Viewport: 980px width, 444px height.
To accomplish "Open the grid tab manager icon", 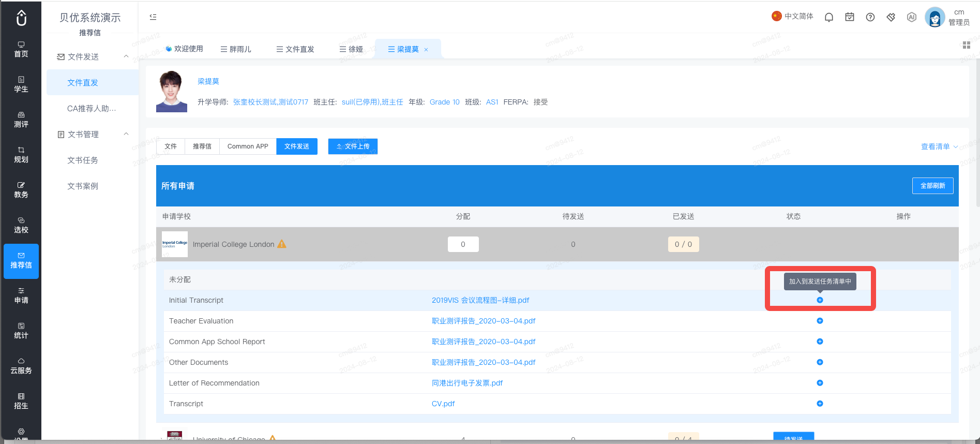I will [966, 46].
